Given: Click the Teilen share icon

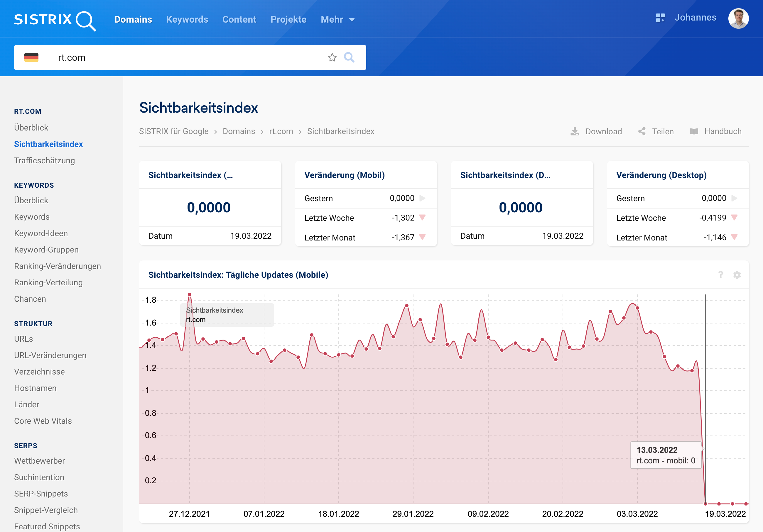Looking at the screenshot, I should click(642, 131).
